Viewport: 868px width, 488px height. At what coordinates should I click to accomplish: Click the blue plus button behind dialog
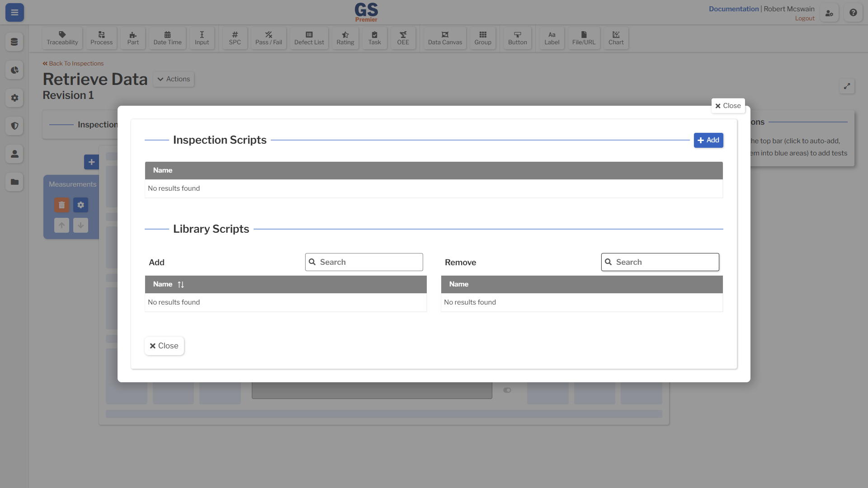pos(91,162)
